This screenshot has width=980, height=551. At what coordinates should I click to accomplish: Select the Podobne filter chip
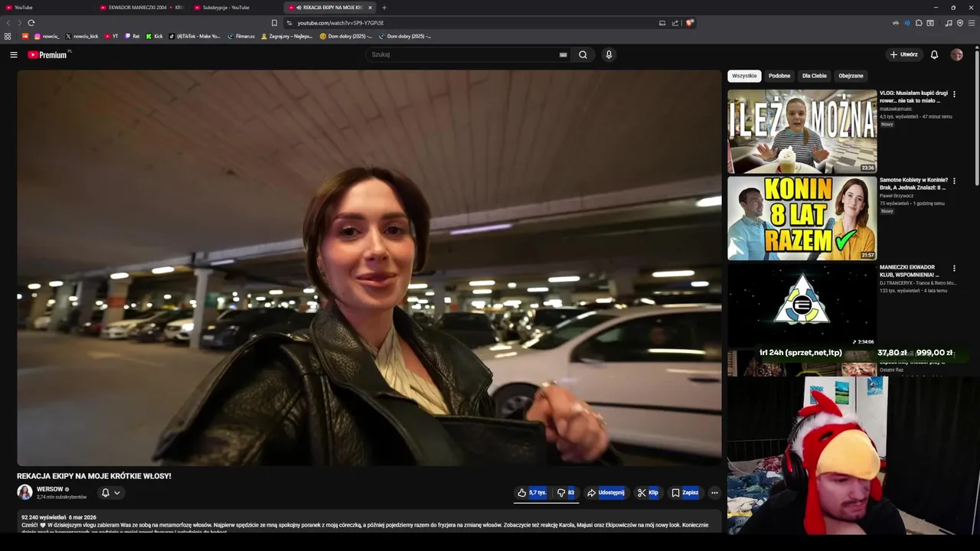pyautogui.click(x=779, y=76)
